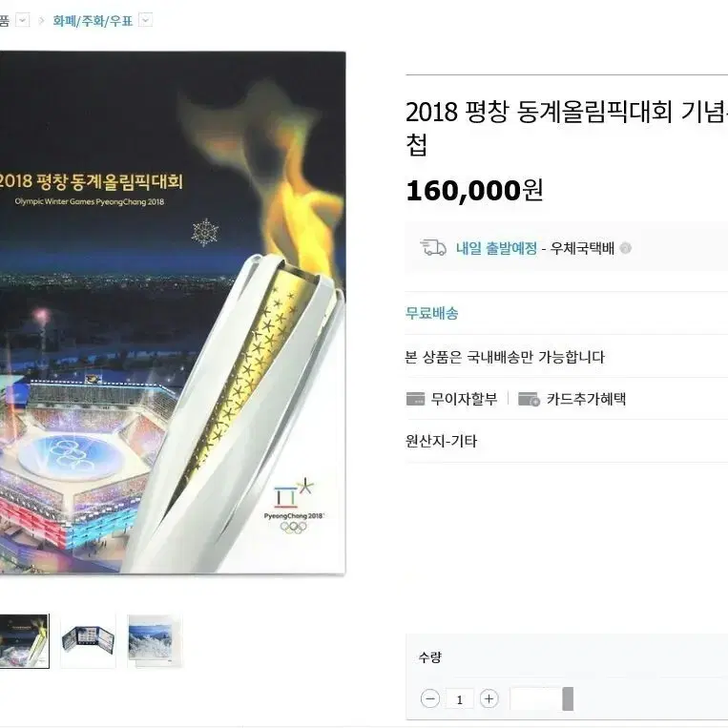View 카드추가혜택 card benefits

(587, 399)
